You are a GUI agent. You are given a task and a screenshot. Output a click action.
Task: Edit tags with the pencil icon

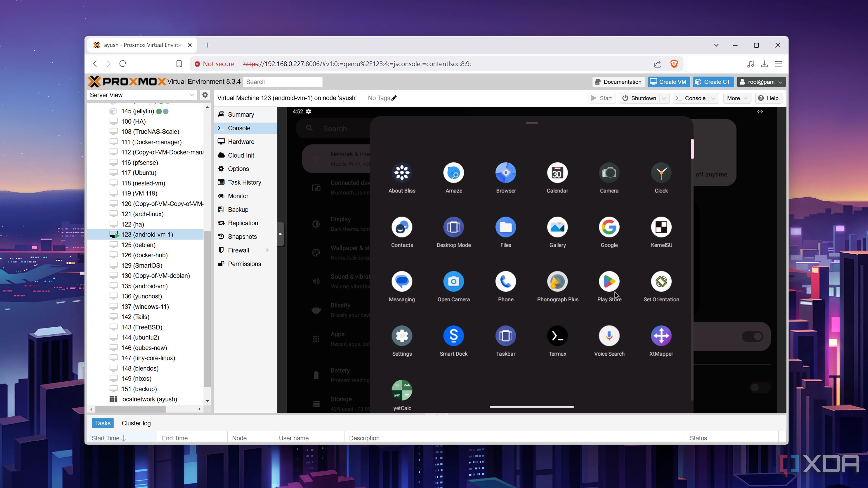[394, 98]
